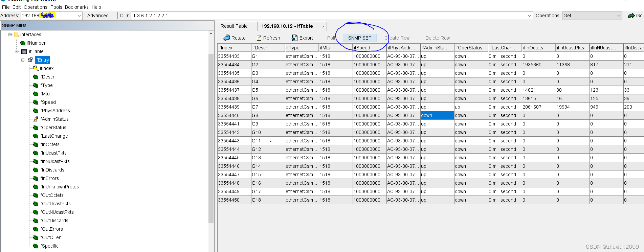Sort by the ifDescr column header
The height and width of the screenshot is (252, 644).
268,48
